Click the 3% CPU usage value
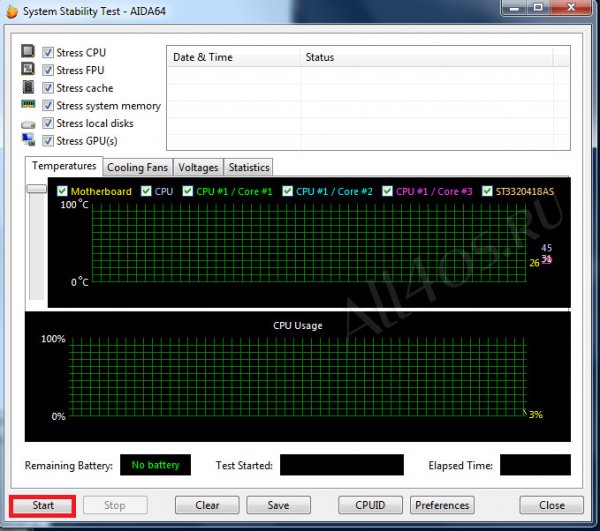600x531 pixels. point(536,415)
